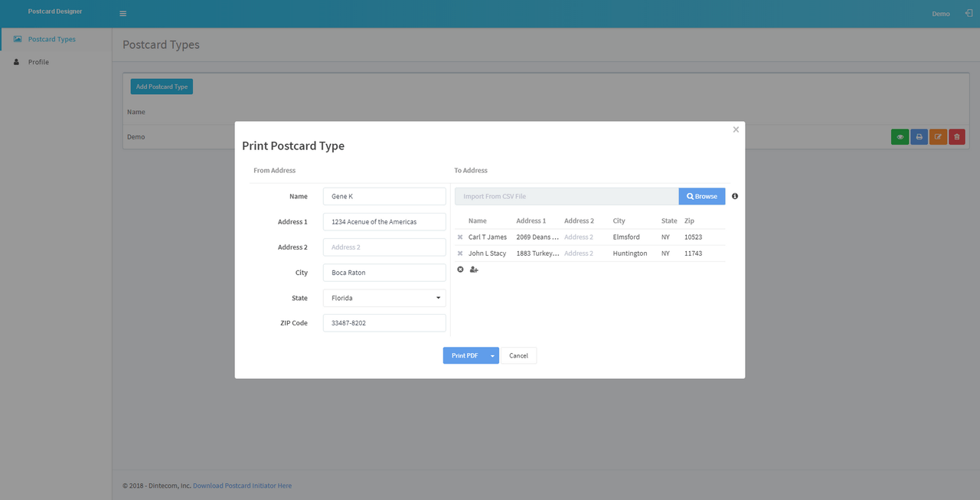Open Profile in sidebar
Image resolution: width=980 pixels, height=500 pixels.
click(x=38, y=62)
